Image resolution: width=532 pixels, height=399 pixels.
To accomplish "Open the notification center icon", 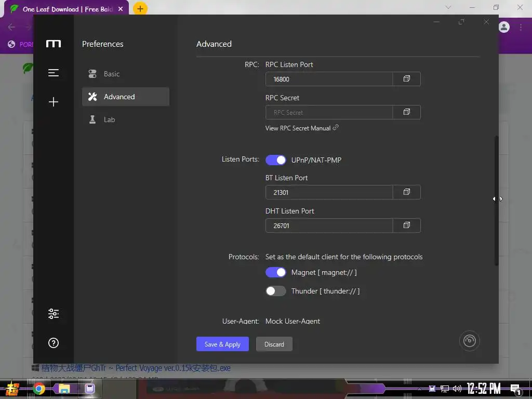I will [x=515, y=389].
